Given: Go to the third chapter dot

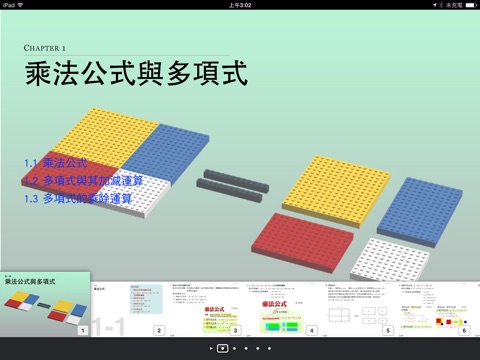Looking at the screenshot, I should pos(246,348).
